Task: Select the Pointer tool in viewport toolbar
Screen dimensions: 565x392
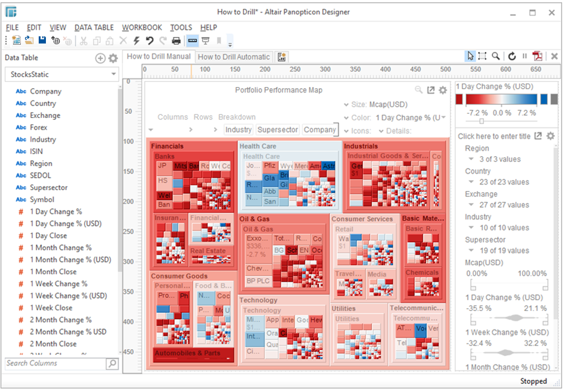Action: pos(470,55)
